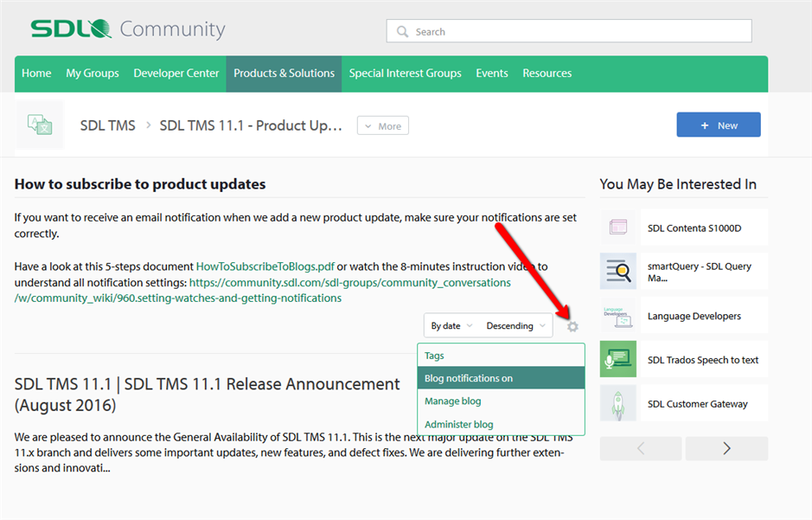
Task: Go to previous suggestions with left chevron
Action: 641,448
